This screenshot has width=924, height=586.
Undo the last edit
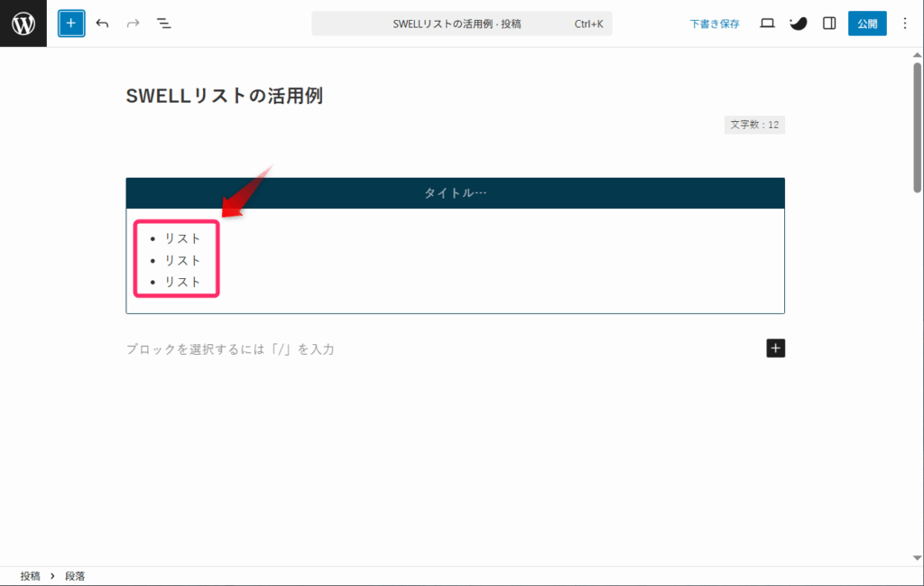[103, 23]
